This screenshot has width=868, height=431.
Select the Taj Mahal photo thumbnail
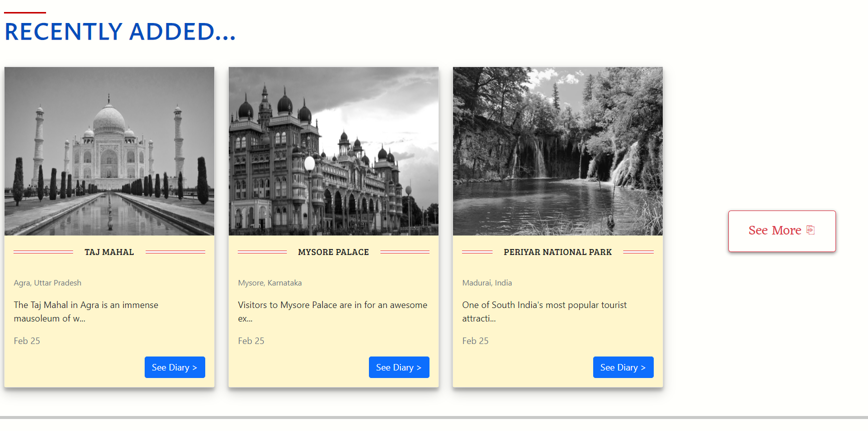110,151
